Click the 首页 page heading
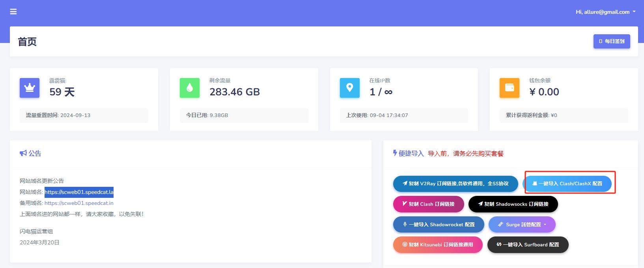Screen dimensions: 644x268 click(27, 42)
